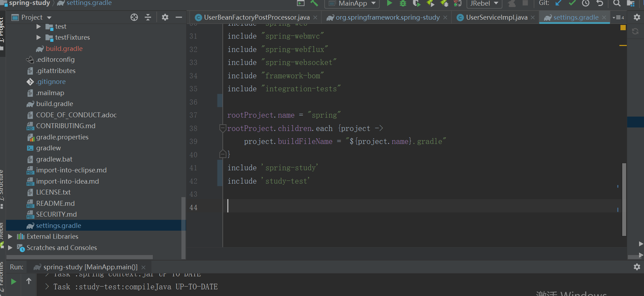
Task: Start debugging with the green bug icon
Action: point(403,3)
